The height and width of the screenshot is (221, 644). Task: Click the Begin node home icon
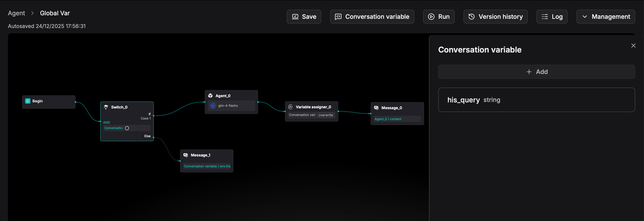28,101
